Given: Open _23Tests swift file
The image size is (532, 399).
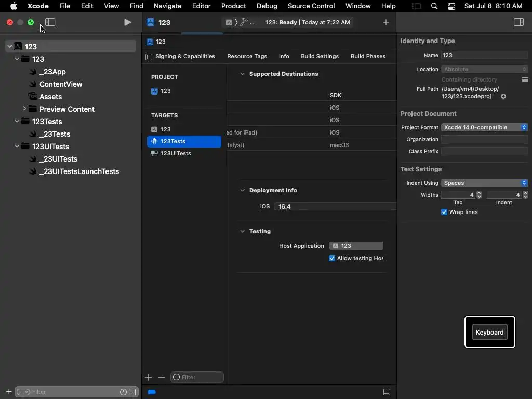Looking at the screenshot, I should tap(54, 134).
